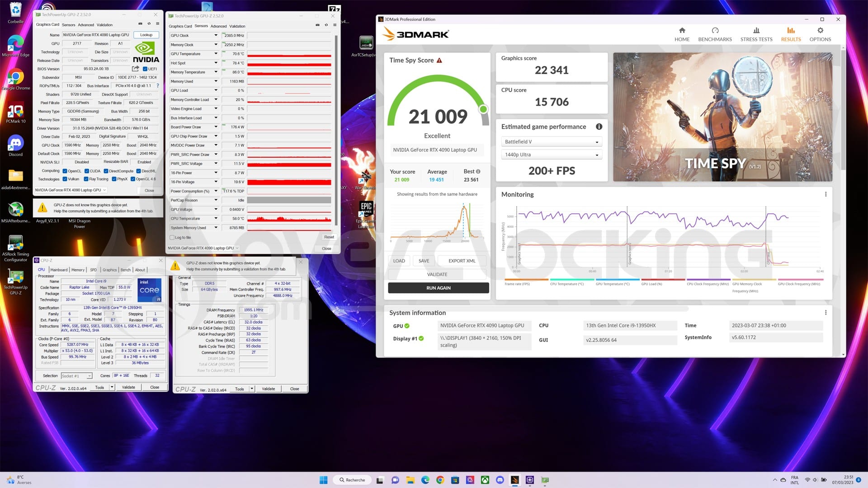Screen dimensions: 868x488
Task: Switch to Advanced tab in left GPU-Z window
Action: point(86,25)
